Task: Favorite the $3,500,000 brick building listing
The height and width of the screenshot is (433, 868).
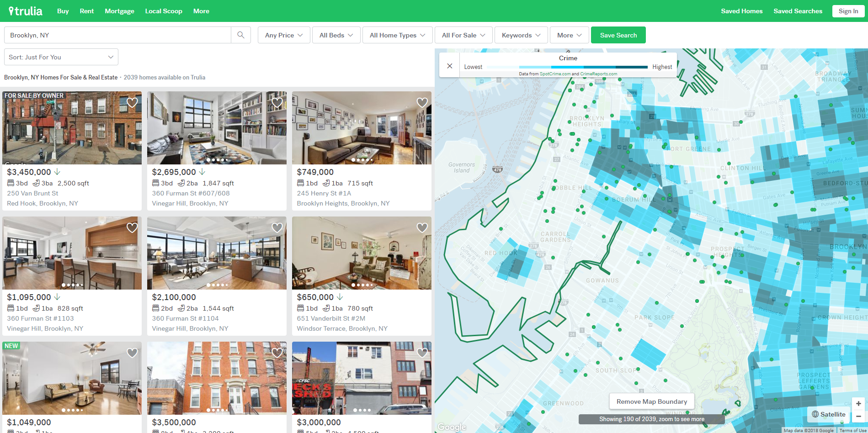Action: [277, 353]
